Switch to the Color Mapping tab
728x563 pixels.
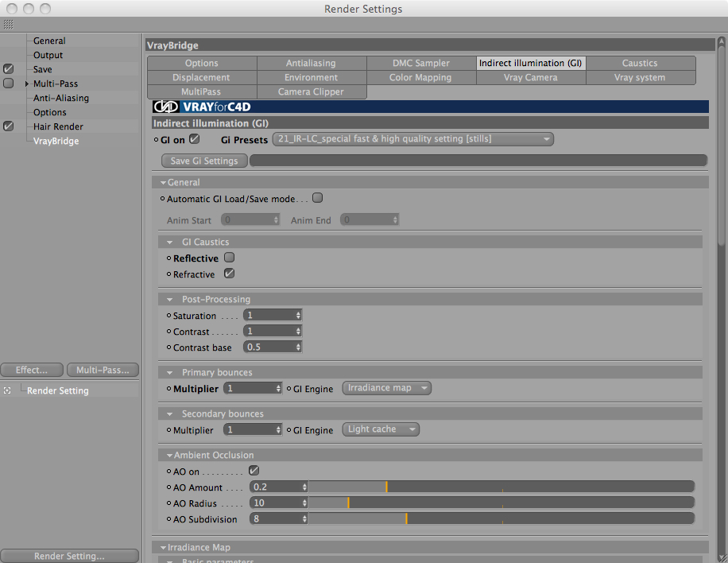420,78
